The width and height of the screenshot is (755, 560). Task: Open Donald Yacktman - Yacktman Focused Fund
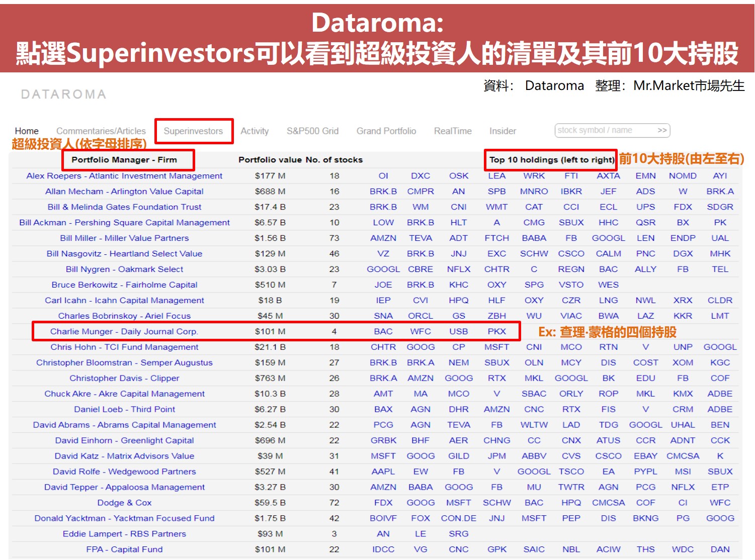coord(124,518)
